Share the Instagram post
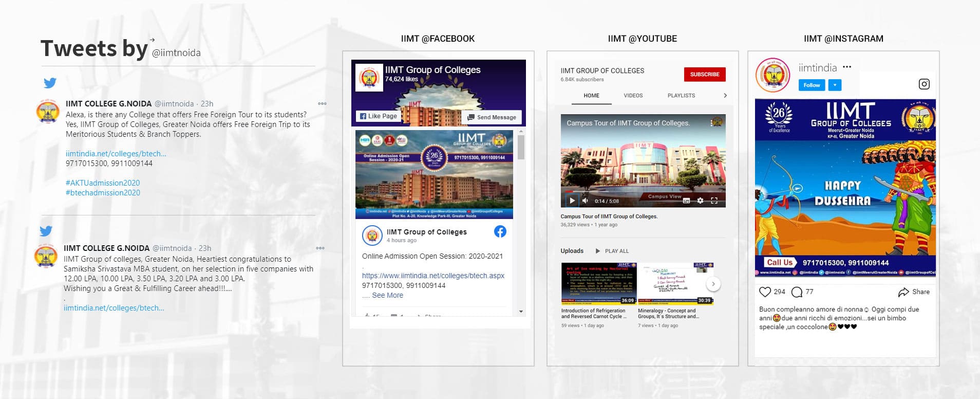The width and height of the screenshot is (980, 399). pyautogui.click(x=914, y=292)
